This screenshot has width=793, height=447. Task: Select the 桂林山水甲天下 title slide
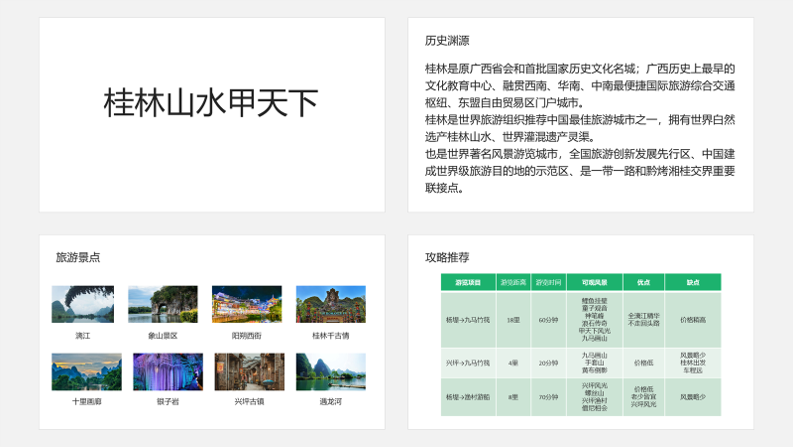coord(212,115)
